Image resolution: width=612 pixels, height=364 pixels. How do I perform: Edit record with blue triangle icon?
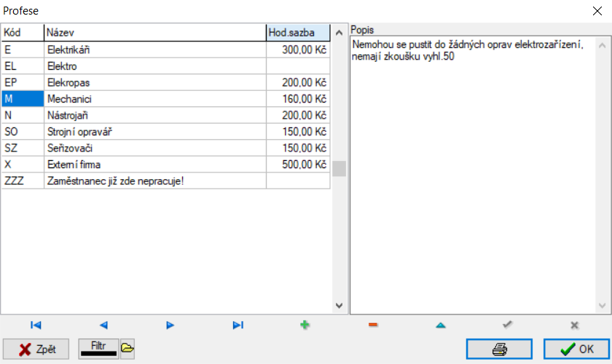(441, 325)
